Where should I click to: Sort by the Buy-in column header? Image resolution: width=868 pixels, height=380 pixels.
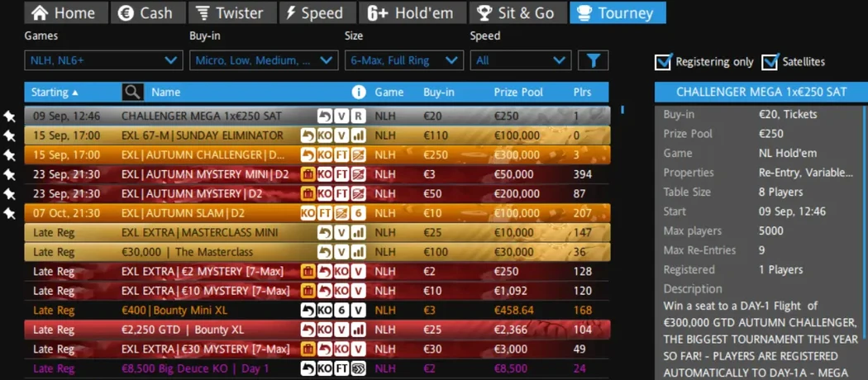coord(439,93)
